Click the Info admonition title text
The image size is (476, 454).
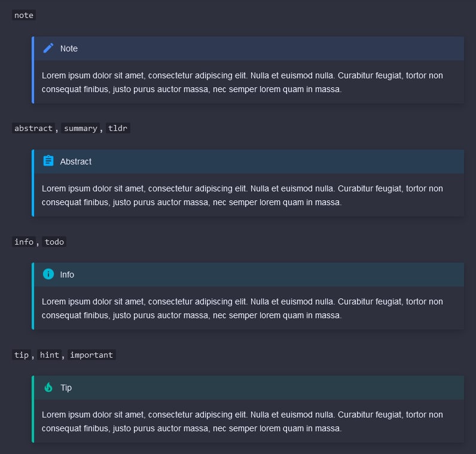coord(67,275)
